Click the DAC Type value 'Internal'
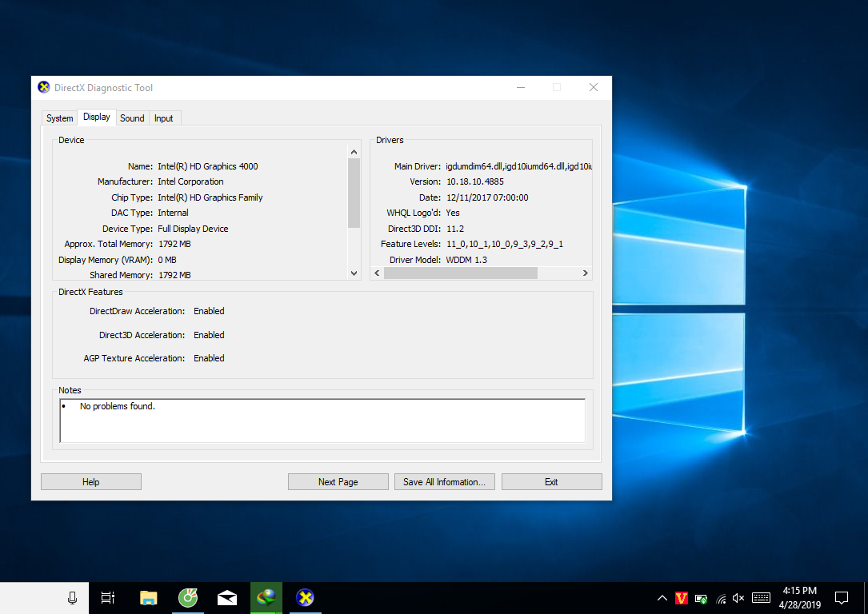This screenshot has width=868, height=614. point(174,213)
